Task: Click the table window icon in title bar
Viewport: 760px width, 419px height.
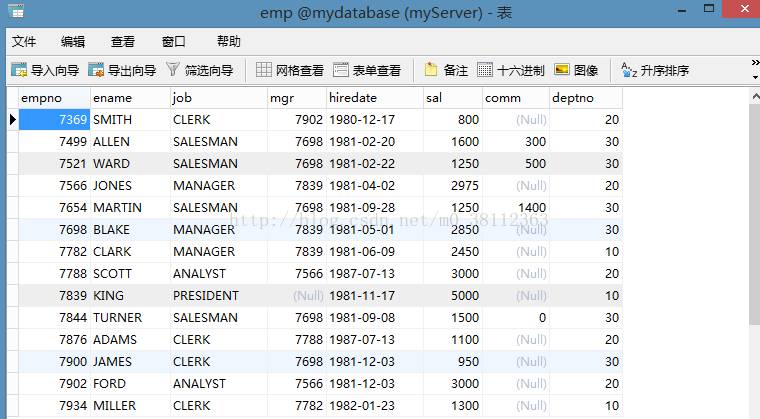Action: [x=16, y=11]
